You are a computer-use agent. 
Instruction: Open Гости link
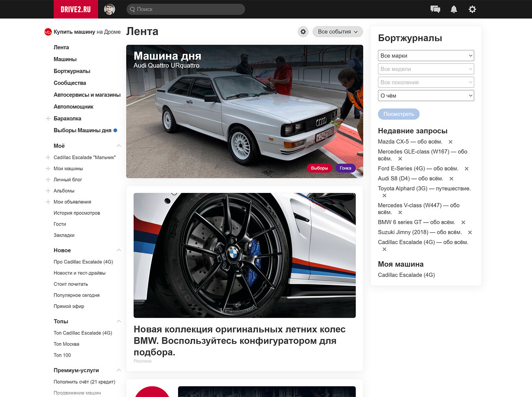point(60,224)
